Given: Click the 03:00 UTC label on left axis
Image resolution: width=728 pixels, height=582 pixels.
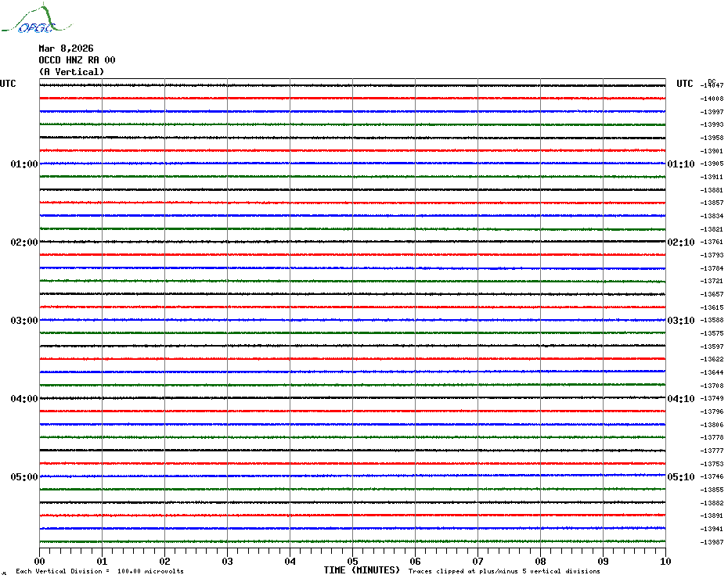Looking at the screenshot, I should (x=24, y=321).
